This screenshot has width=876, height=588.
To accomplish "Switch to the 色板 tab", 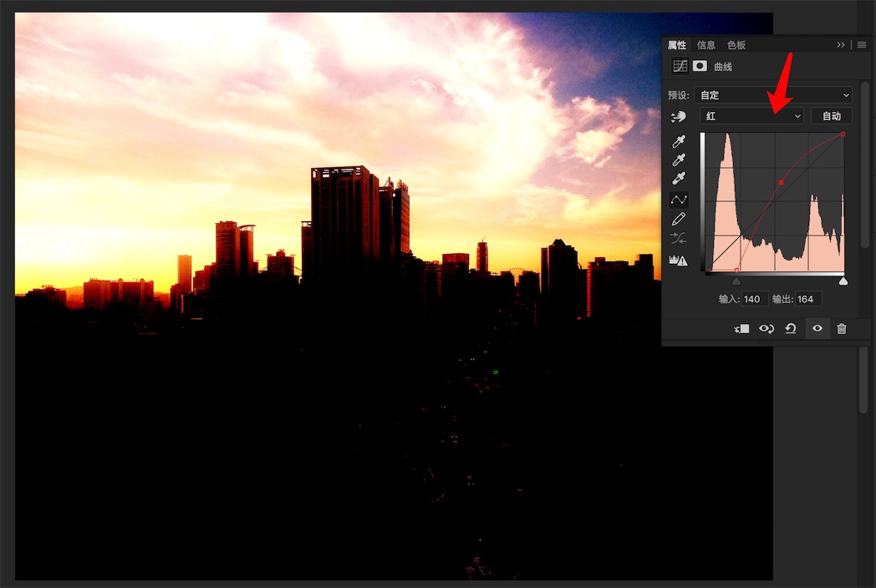I will (736, 45).
